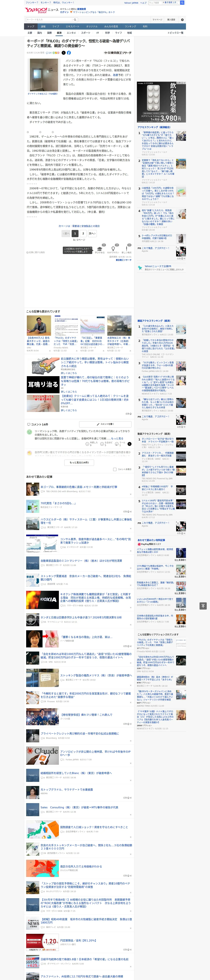Click なるほど reaction on first comment

click(x=106, y=444)
